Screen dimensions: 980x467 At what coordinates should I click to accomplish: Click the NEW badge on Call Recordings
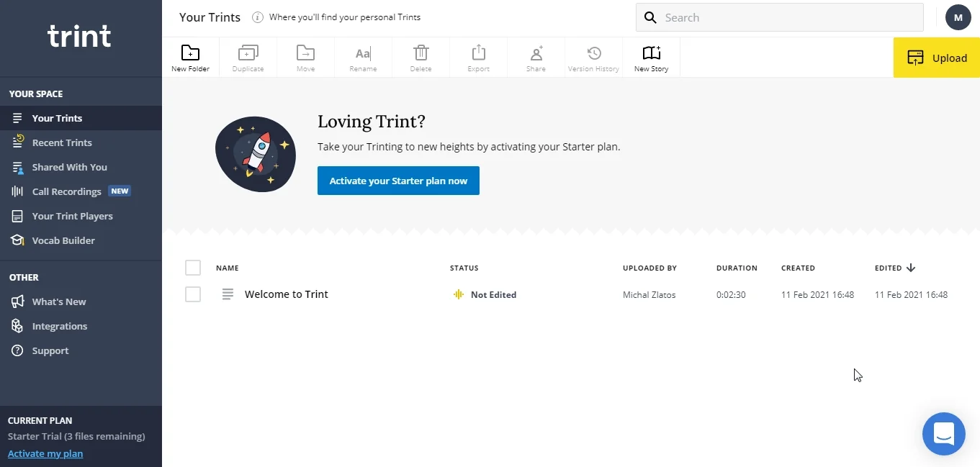point(120,191)
